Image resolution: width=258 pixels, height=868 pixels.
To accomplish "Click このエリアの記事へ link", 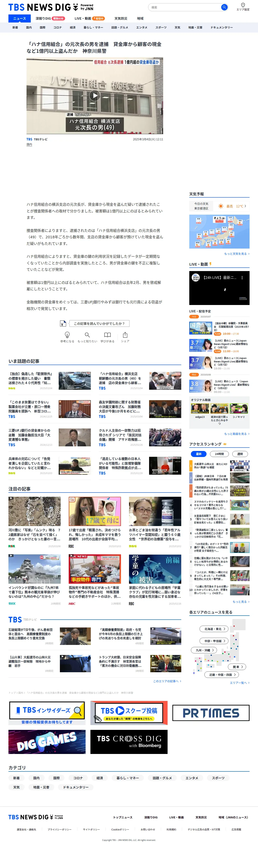I will click(x=167, y=681).
